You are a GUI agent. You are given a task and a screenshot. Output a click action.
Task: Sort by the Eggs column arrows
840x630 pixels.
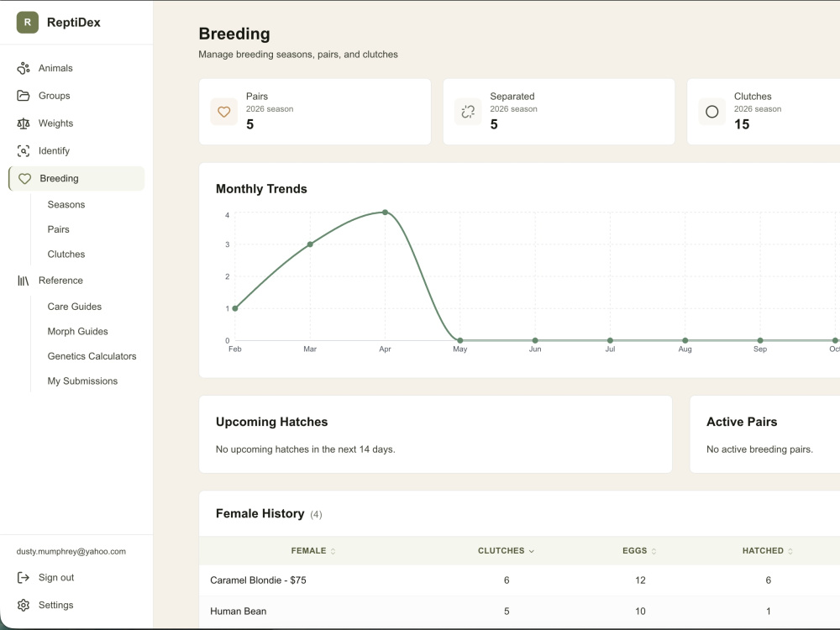click(x=654, y=551)
